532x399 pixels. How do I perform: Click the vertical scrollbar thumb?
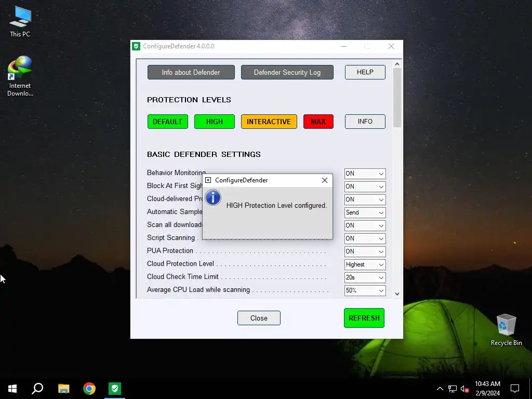click(397, 98)
